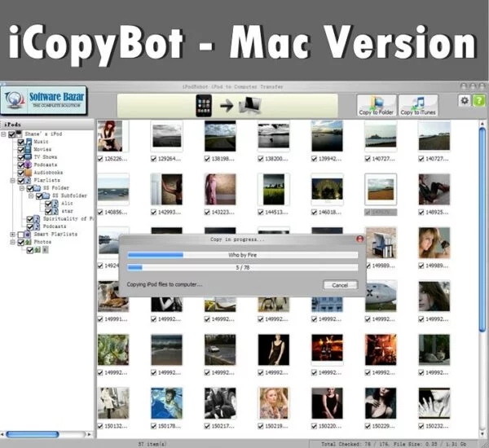This screenshot has height=448, width=489.
Task: Select the photo thumbnail 138198
Action: click(220, 136)
